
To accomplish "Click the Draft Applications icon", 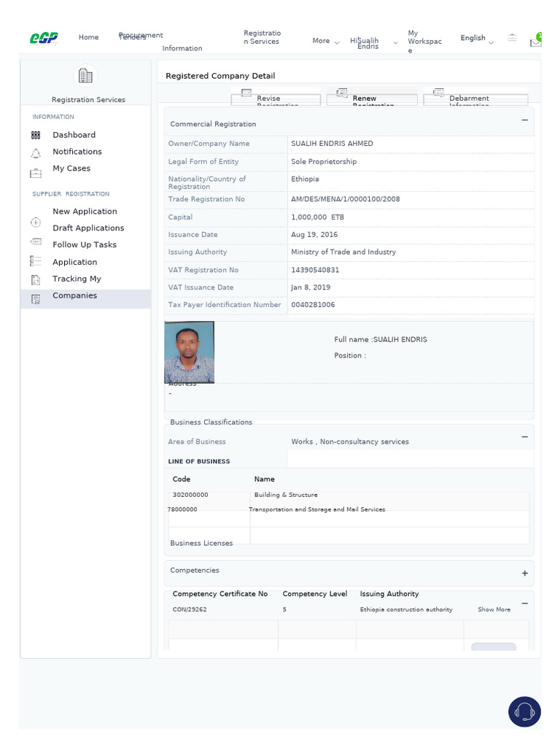I will click(36, 241).
